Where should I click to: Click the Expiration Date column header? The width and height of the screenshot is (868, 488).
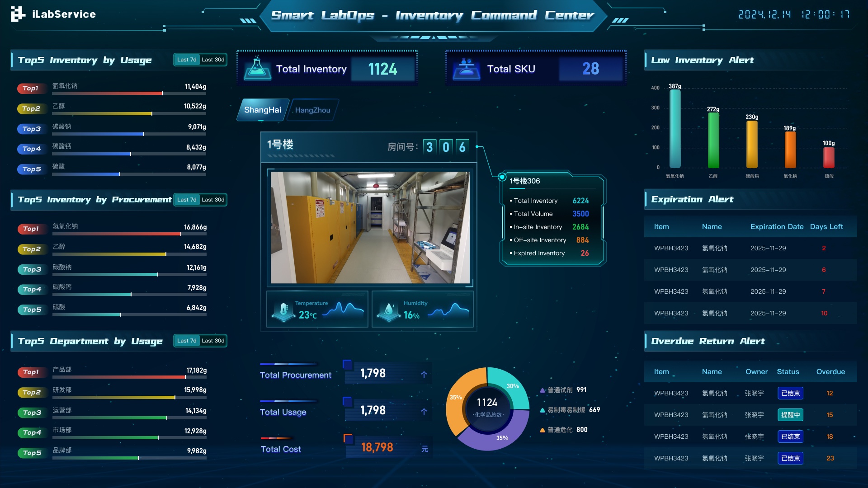pyautogui.click(x=777, y=227)
